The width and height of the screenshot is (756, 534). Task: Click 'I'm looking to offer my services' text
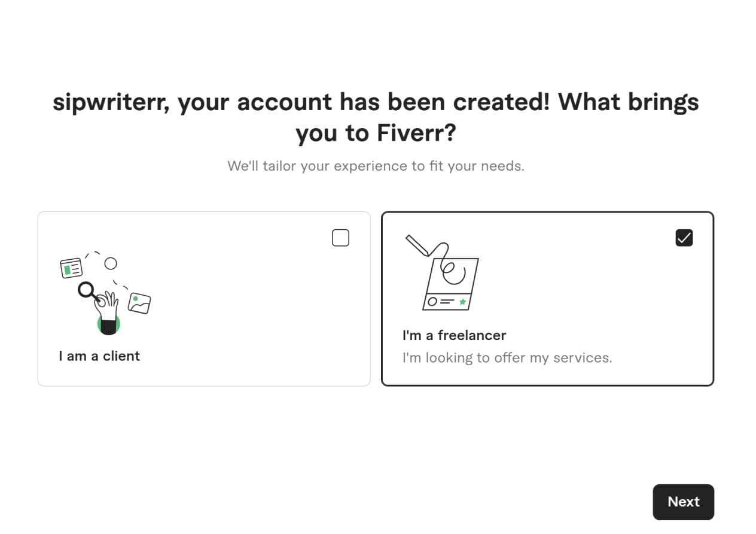coord(507,357)
